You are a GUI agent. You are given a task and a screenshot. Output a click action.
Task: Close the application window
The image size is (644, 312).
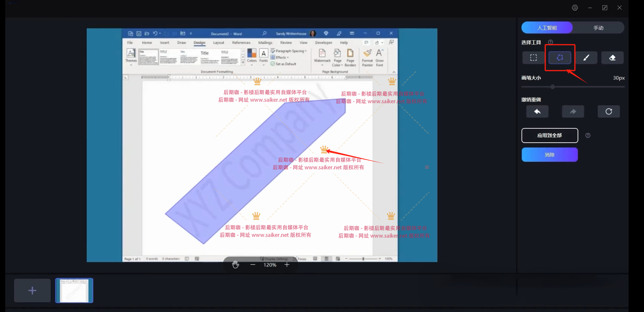(x=620, y=8)
